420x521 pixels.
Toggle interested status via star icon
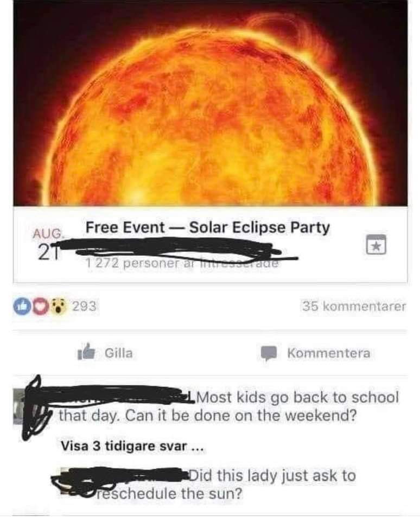(x=376, y=245)
